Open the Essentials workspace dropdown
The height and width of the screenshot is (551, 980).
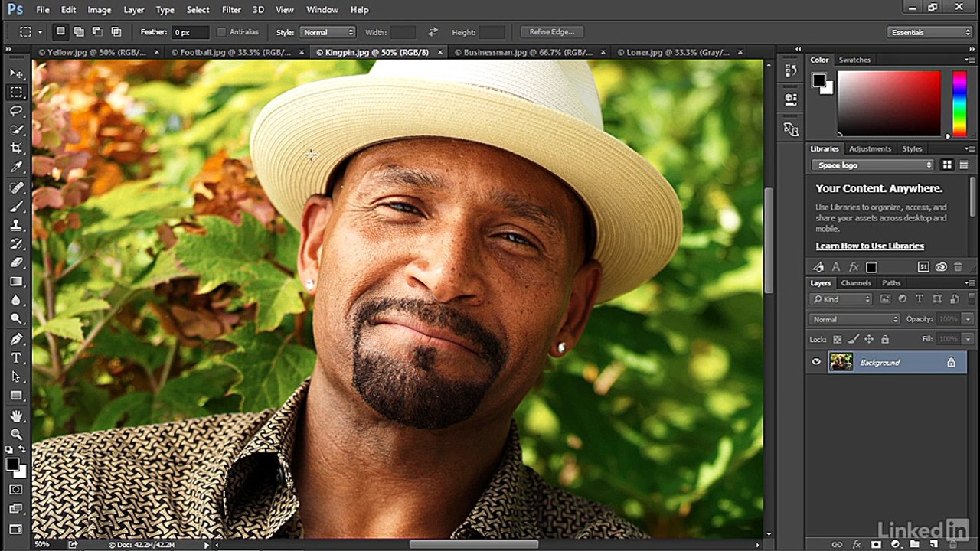[929, 32]
